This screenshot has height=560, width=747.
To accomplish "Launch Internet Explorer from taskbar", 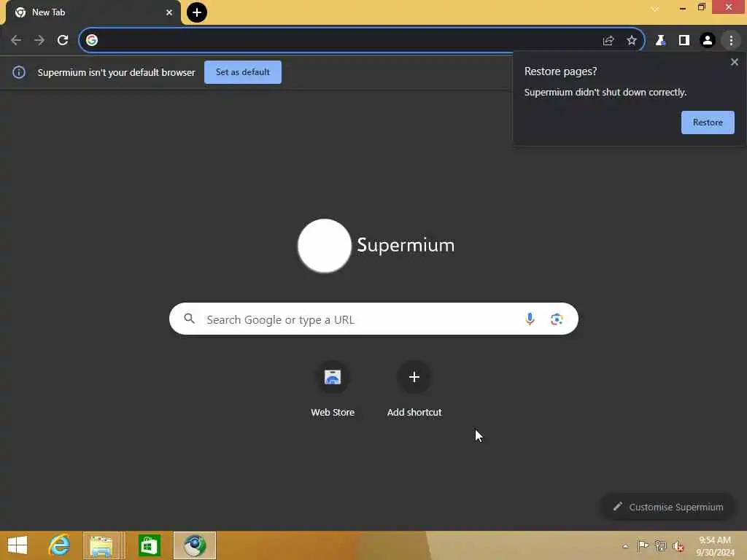I will [x=59, y=545].
